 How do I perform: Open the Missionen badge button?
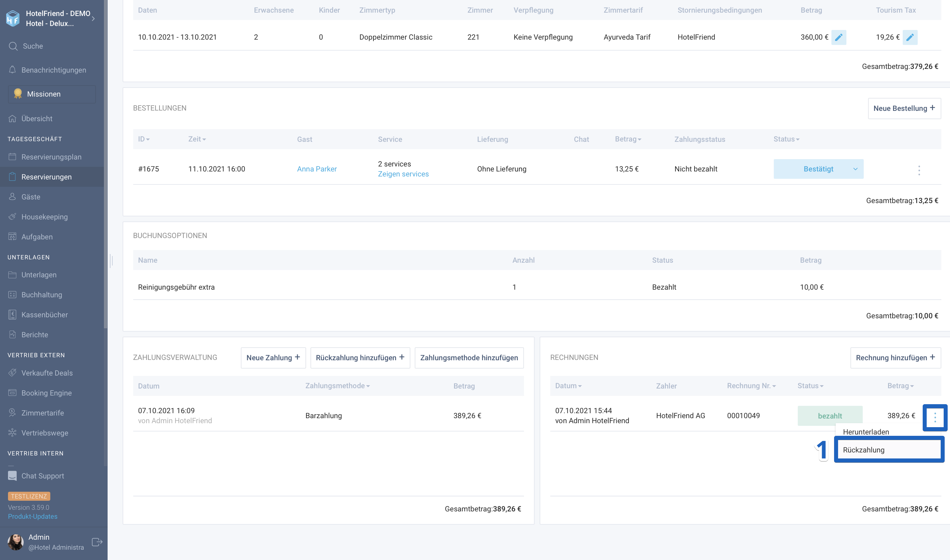[52, 94]
